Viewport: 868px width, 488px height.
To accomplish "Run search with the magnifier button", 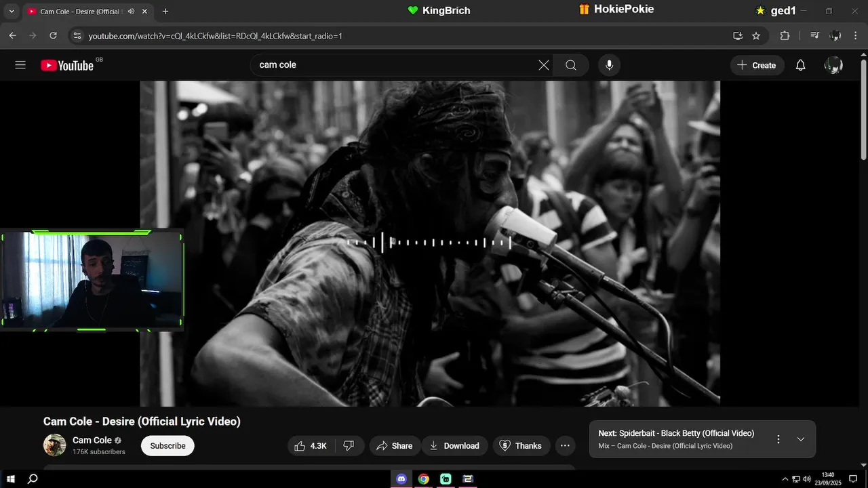I will [571, 65].
